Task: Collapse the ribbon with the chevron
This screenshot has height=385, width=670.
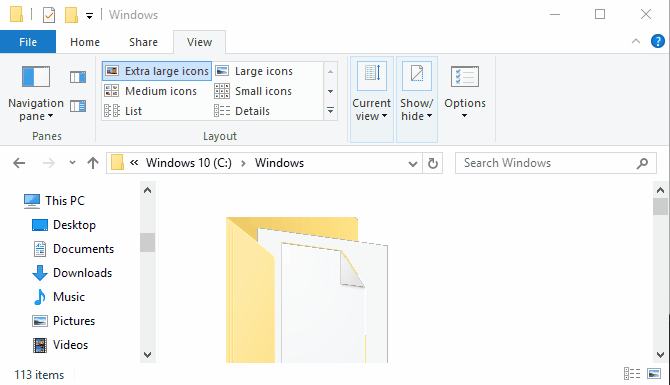Action: pos(636,41)
